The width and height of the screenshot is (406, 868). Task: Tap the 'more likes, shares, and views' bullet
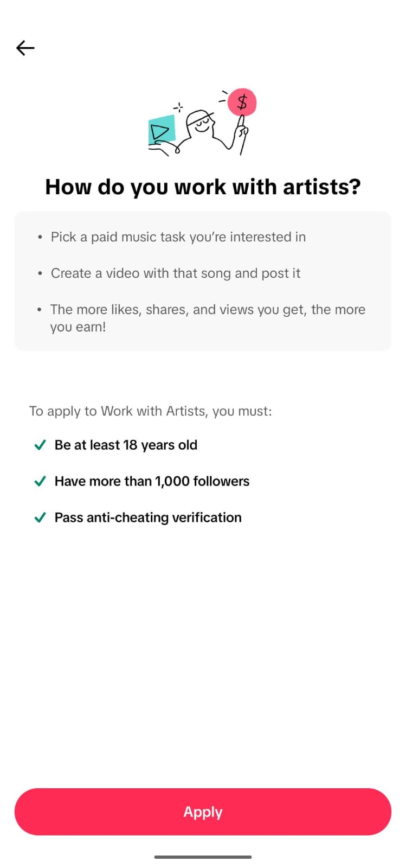[x=208, y=318]
